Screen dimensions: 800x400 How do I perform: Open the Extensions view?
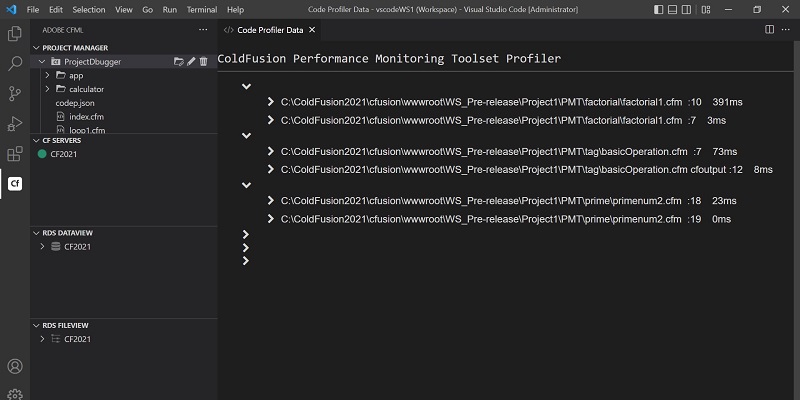(15, 154)
